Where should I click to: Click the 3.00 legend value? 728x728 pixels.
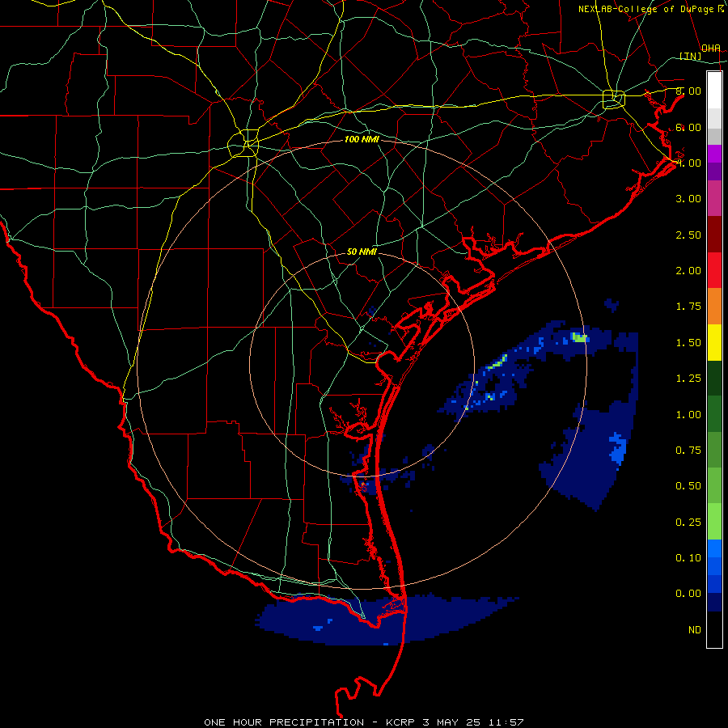tap(688, 199)
